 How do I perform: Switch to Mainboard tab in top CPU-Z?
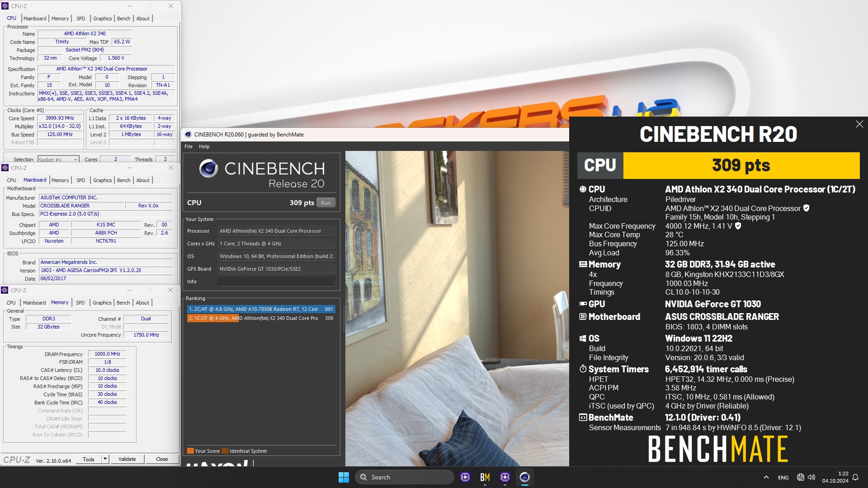tap(35, 19)
